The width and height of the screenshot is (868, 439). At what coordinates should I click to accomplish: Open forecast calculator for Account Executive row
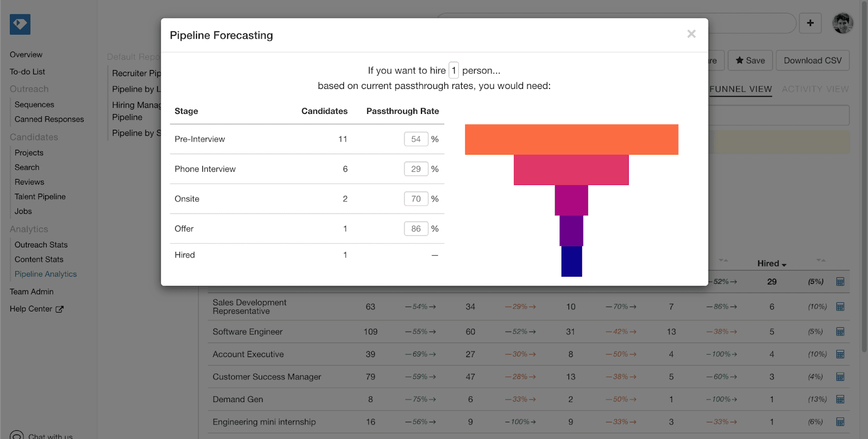coord(840,354)
